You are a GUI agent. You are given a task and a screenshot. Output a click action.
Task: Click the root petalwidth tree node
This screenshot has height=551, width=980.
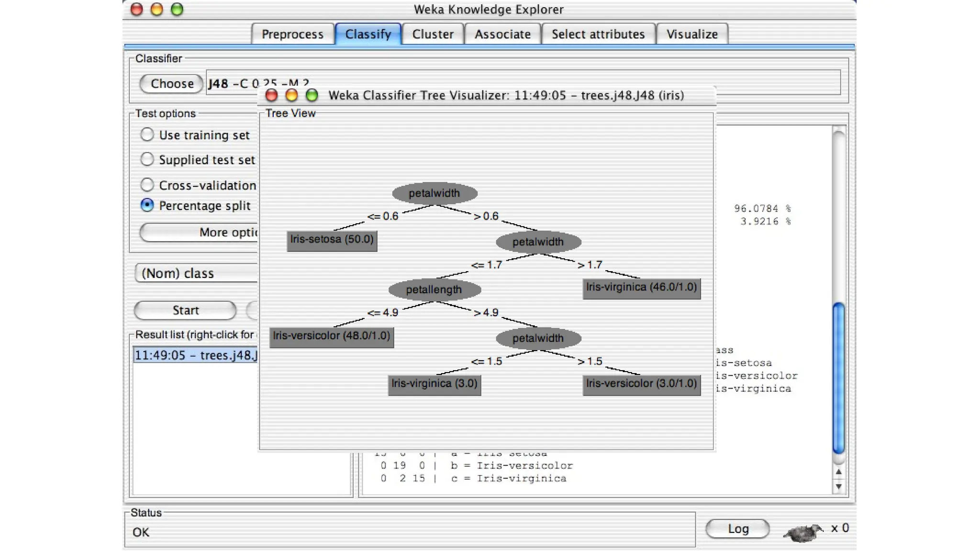pos(434,193)
